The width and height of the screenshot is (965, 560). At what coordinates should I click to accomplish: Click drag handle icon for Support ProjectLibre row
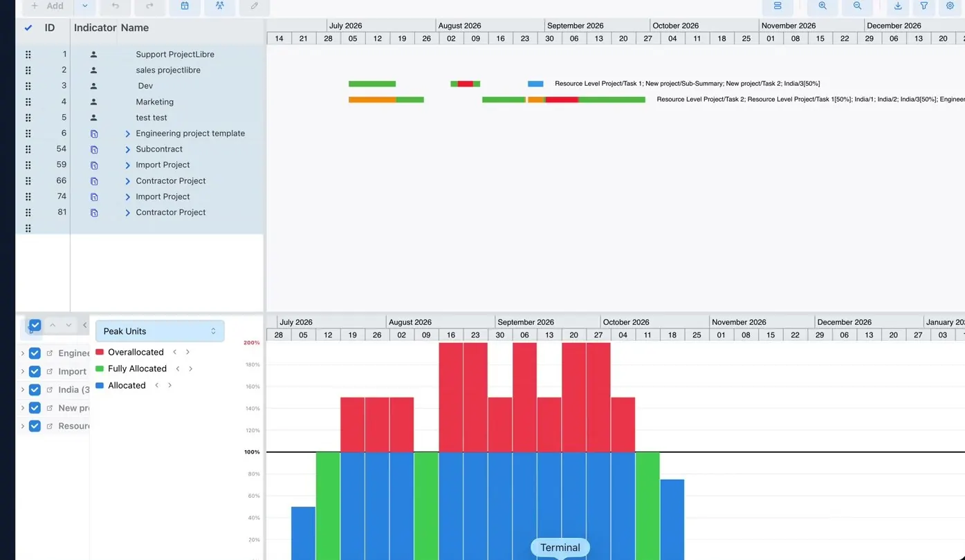(x=28, y=54)
